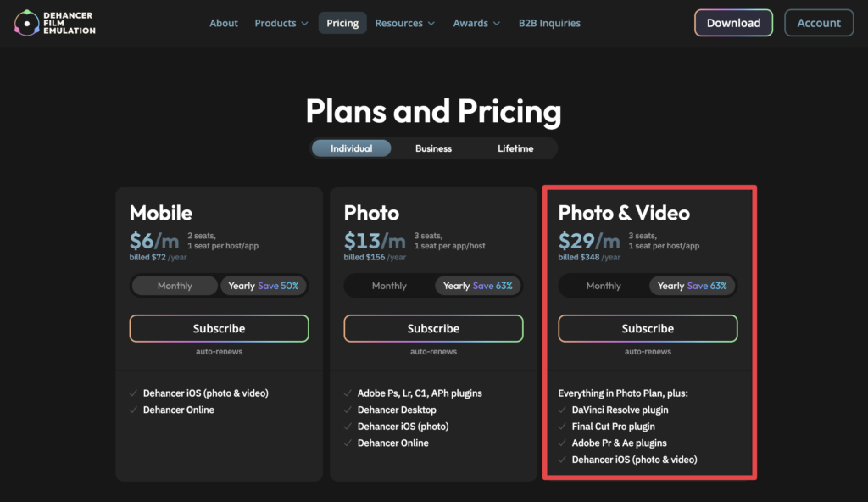Subscribe to the Mobile plan
This screenshot has width=868, height=502.
[220, 328]
